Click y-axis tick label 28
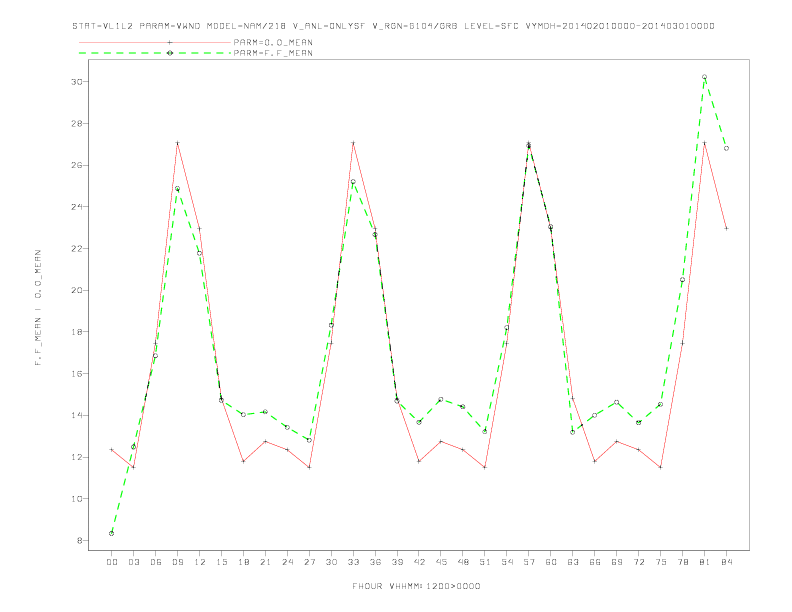 click(x=76, y=123)
